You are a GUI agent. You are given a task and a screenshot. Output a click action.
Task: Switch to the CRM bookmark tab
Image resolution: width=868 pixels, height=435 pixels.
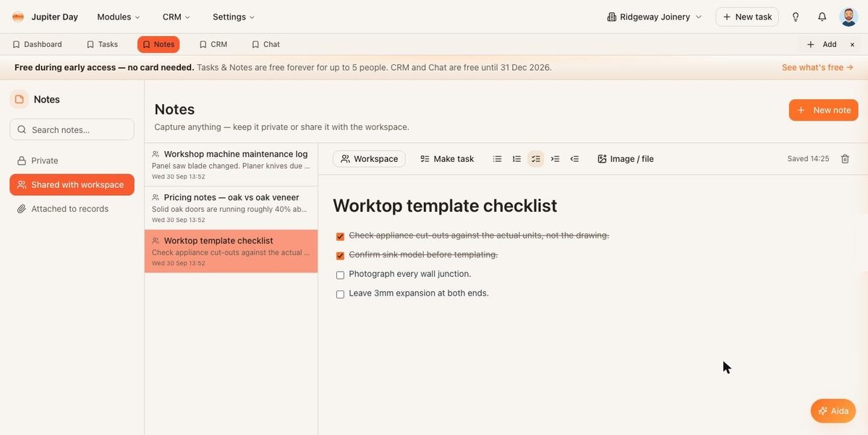[x=213, y=44]
